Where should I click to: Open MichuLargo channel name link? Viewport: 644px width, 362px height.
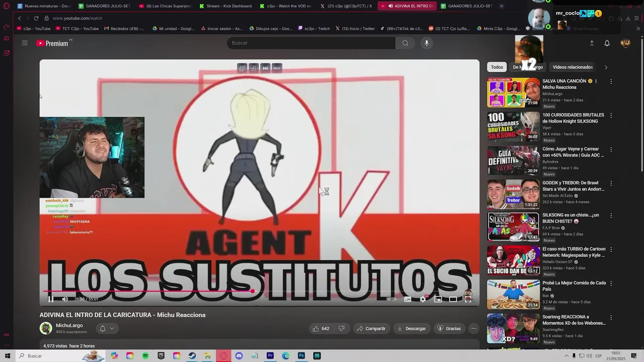click(69, 325)
